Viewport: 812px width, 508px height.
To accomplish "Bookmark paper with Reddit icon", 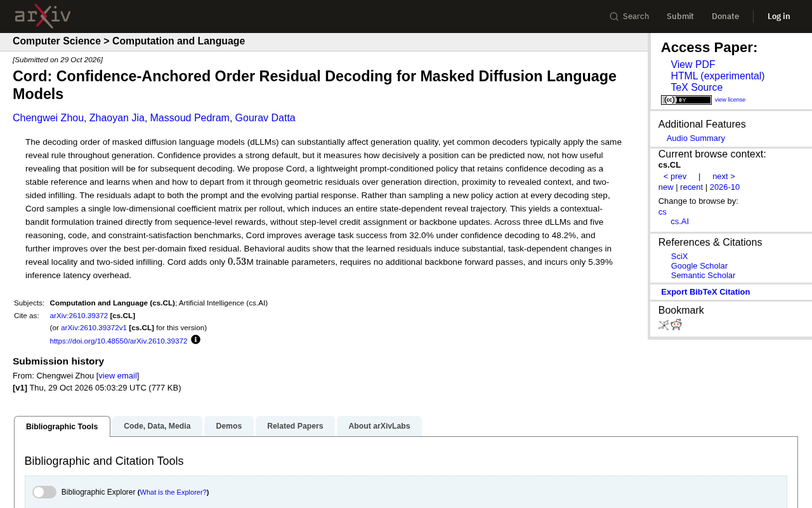I will point(676,325).
